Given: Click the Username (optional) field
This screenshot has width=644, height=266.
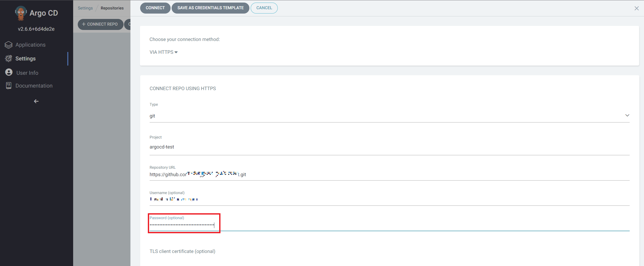Looking at the screenshot, I should tap(390, 199).
